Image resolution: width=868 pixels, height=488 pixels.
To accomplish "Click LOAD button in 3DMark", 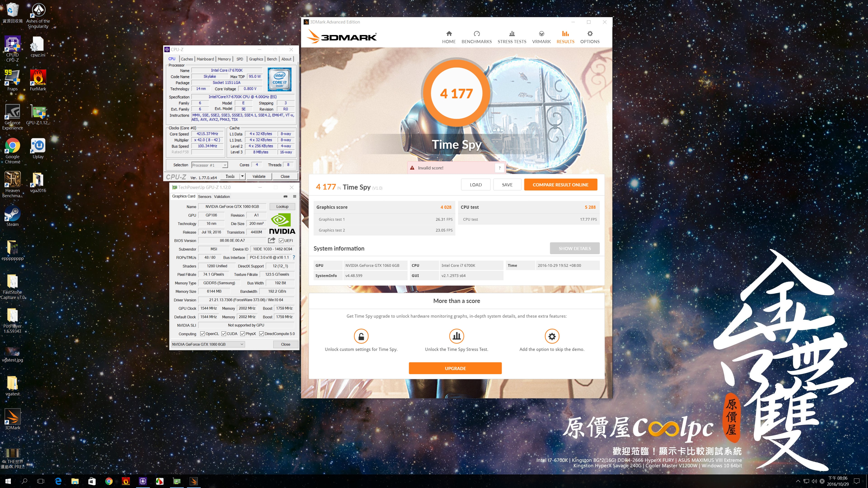I will tap(475, 185).
